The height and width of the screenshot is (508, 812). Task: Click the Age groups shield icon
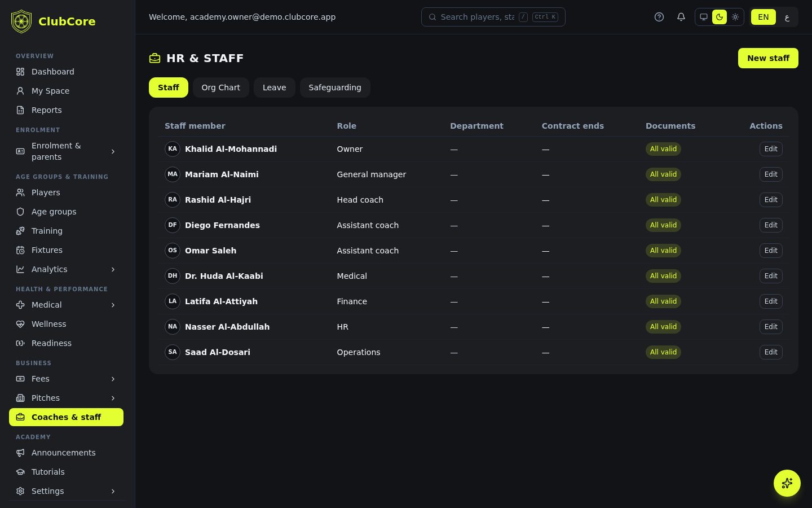click(20, 212)
